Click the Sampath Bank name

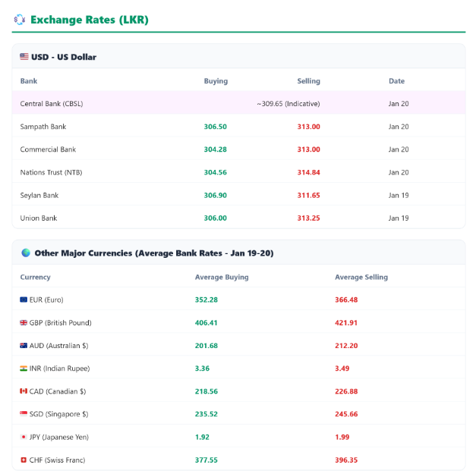(43, 127)
